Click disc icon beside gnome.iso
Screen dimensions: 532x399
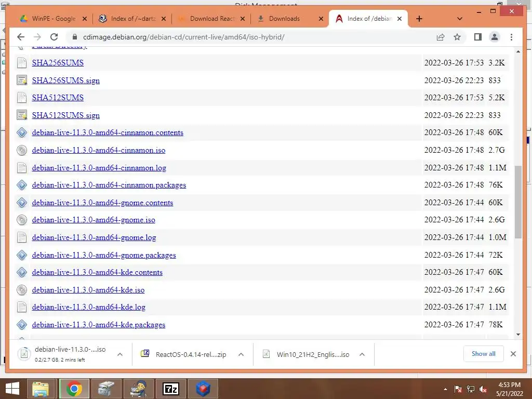click(x=22, y=220)
